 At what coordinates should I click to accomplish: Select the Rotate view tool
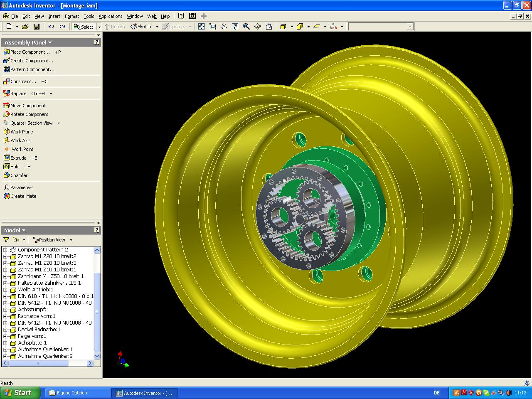click(x=258, y=27)
